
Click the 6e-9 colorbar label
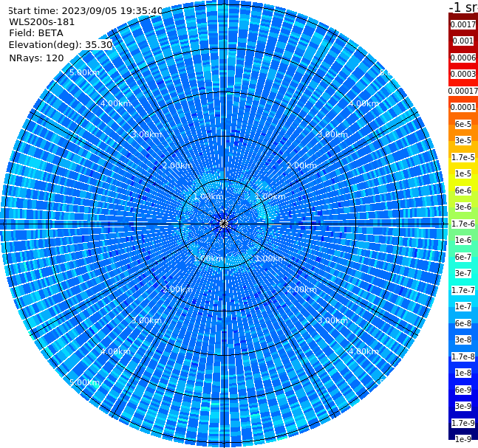pos(463,390)
